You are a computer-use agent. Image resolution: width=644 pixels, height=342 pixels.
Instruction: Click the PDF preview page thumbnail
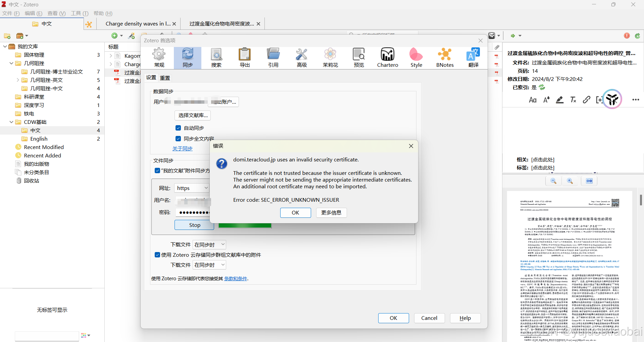tap(569, 266)
